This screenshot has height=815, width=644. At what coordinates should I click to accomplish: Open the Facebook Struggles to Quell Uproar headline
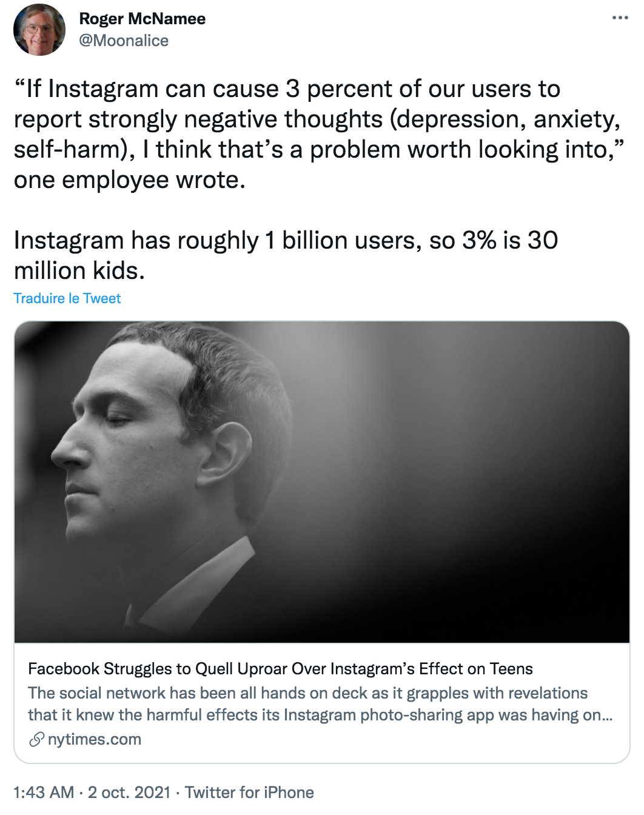point(280,668)
